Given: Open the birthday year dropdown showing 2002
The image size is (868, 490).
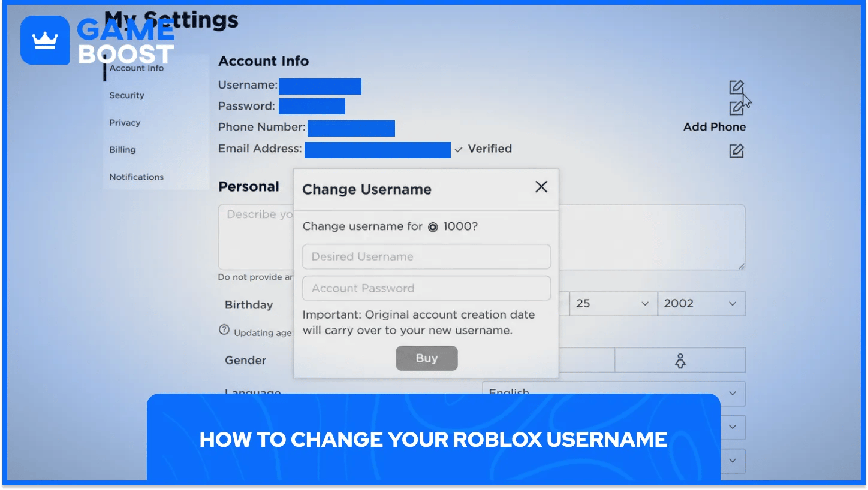Looking at the screenshot, I should pos(701,304).
